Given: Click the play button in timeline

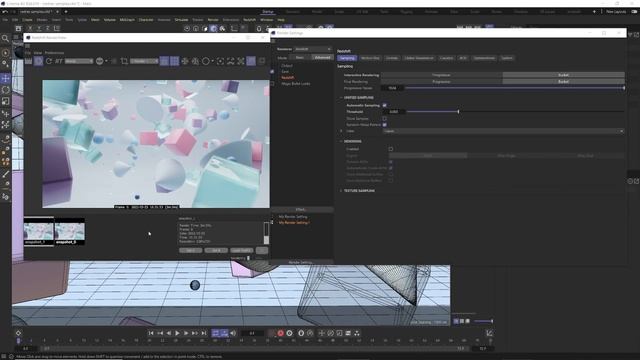Looking at the screenshot, I should point(177,333).
